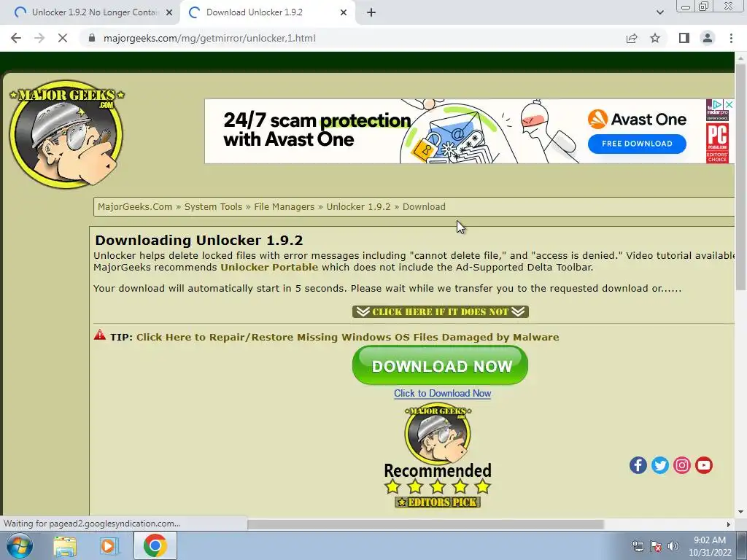The height and width of the screenshot is (560, 747).
Task: Open the MajorGeeks Instagram page
Action: 682,464
